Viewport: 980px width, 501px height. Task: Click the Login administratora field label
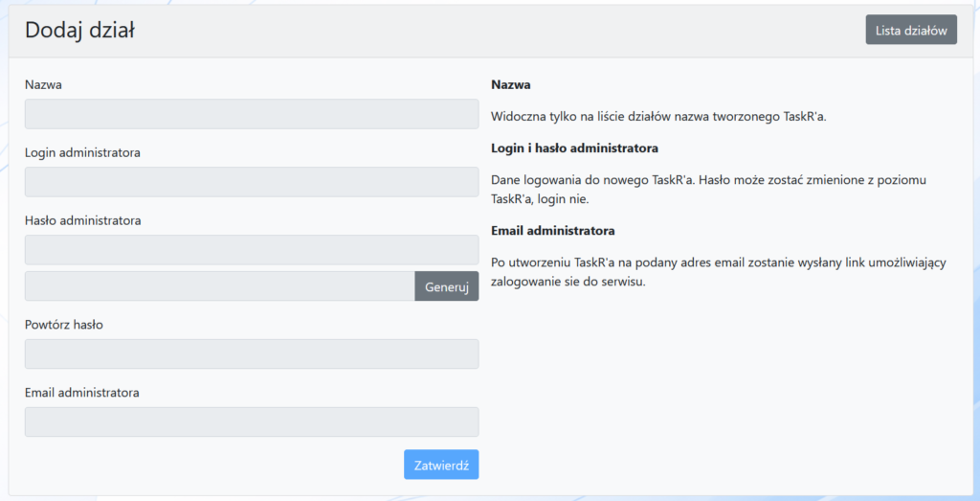point(83,152)
